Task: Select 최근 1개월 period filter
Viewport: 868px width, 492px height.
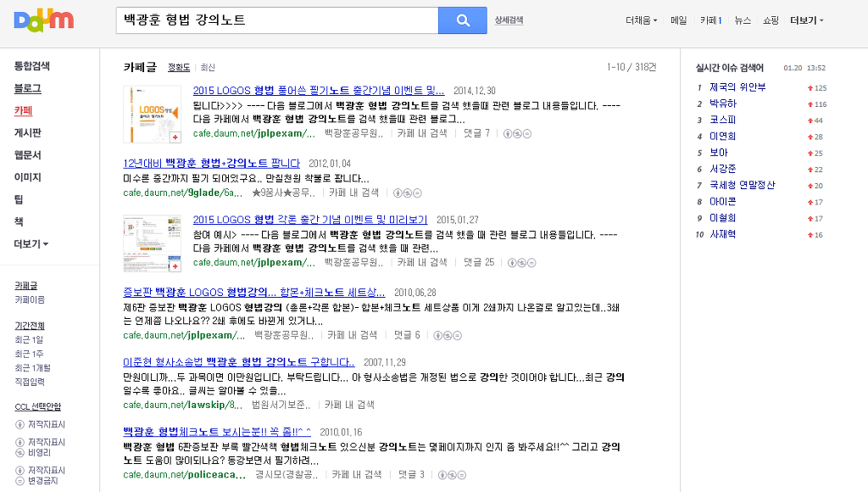Action: click(x=33, y=368)
